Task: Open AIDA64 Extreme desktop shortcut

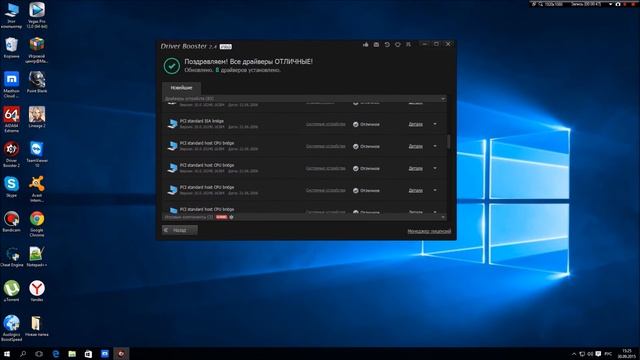Action: (x=11, y=119)
